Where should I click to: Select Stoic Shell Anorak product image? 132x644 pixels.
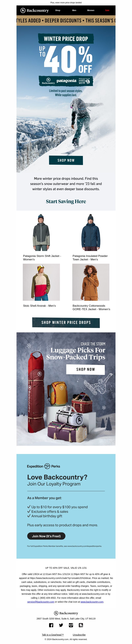[x=41, y=282]
